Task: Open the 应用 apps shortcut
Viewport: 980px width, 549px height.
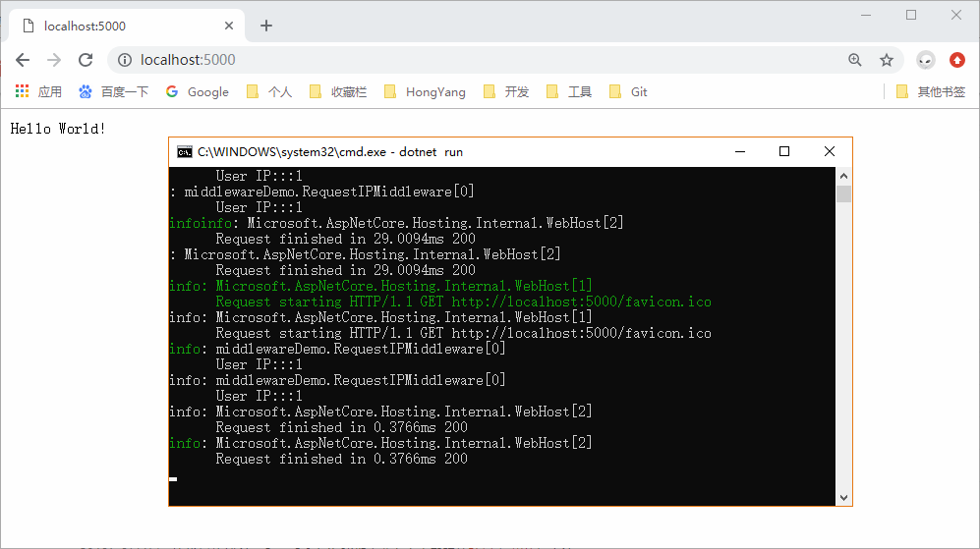Action: (x=38, y=91)
